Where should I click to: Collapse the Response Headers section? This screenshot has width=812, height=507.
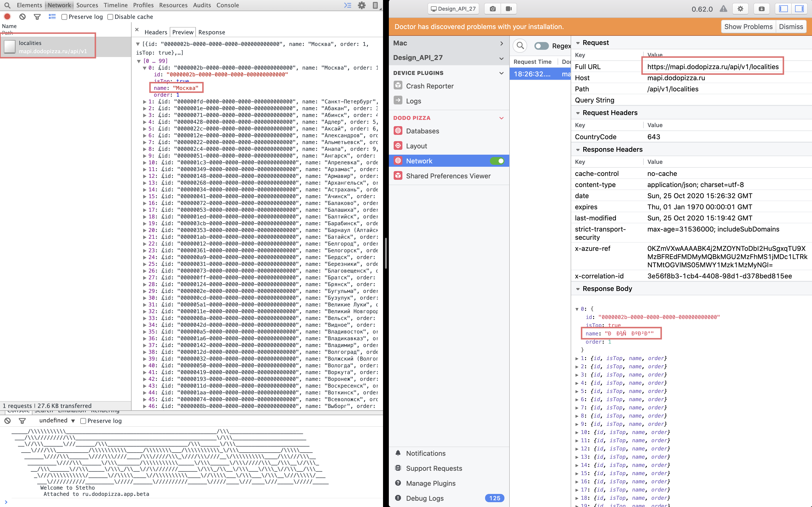578,150
